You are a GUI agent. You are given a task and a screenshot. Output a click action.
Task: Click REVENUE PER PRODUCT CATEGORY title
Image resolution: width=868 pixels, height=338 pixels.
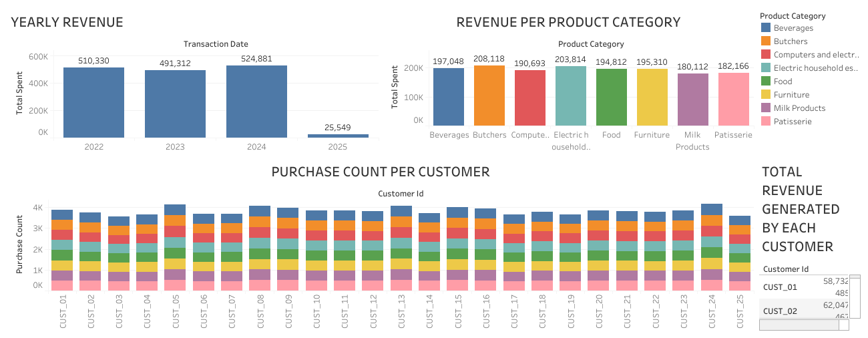pos(568,22)
